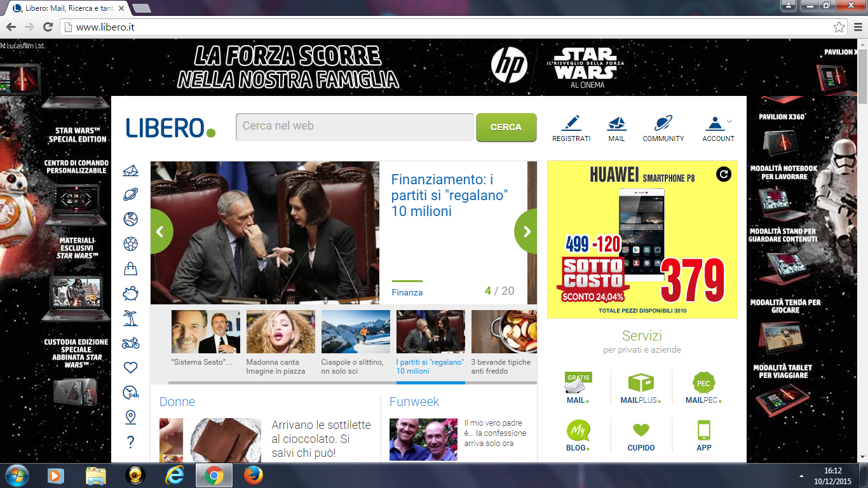Image resolution: width=868 pixels, height=488 pixels.
Task: Click the map pin location icon
Action: pyautogui.click(x=130, y=417)
